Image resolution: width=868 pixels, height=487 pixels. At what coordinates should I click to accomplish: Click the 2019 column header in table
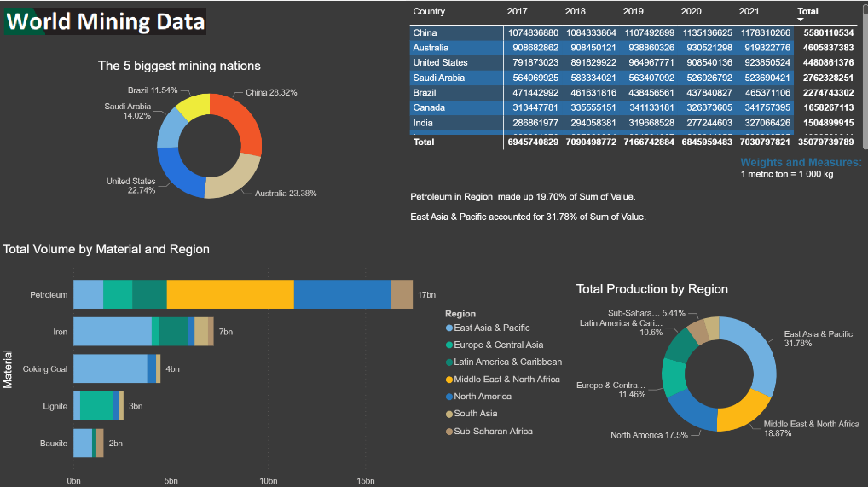tap(634, 11)
